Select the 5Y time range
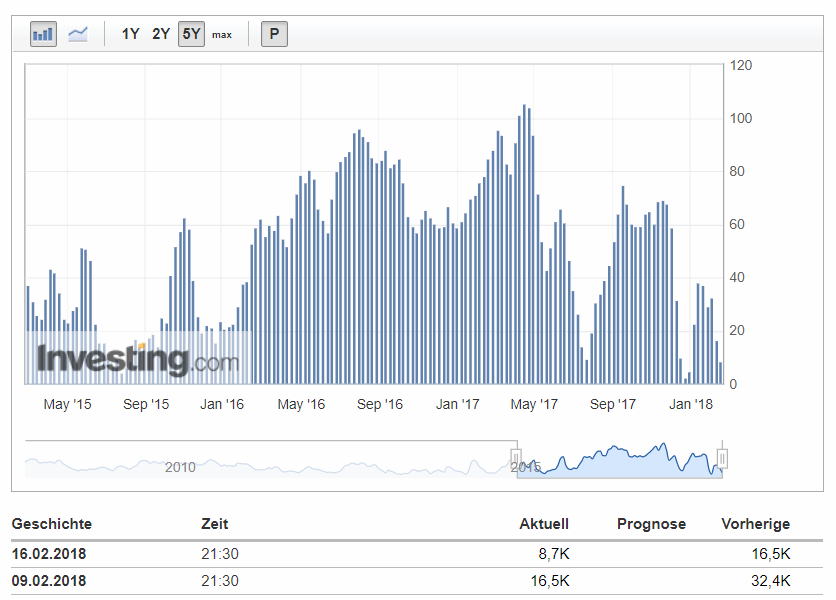 click(x=191, y=34)
